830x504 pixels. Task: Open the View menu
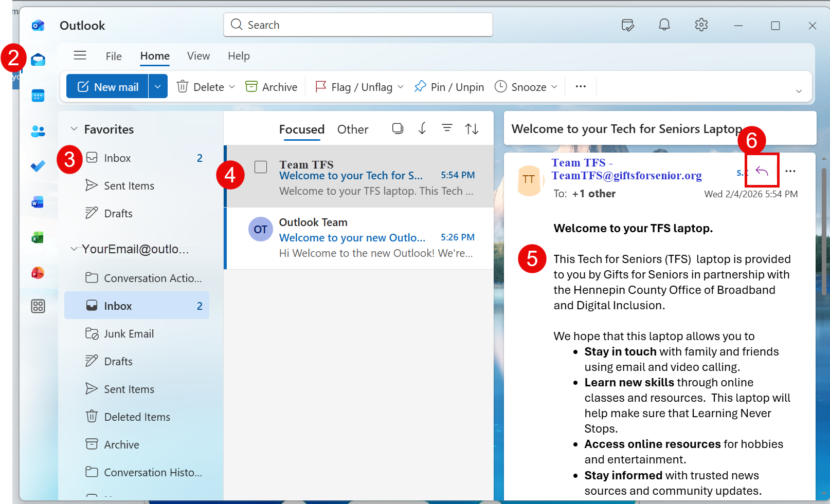tap(199, 56)
